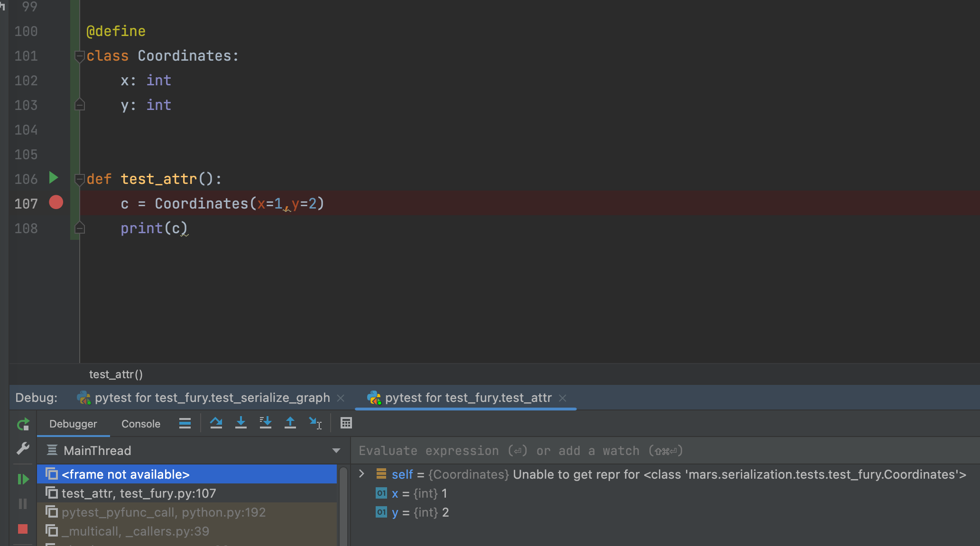Expand the self variable node
This screenshot has height=546, width=980.
[361, 474]
